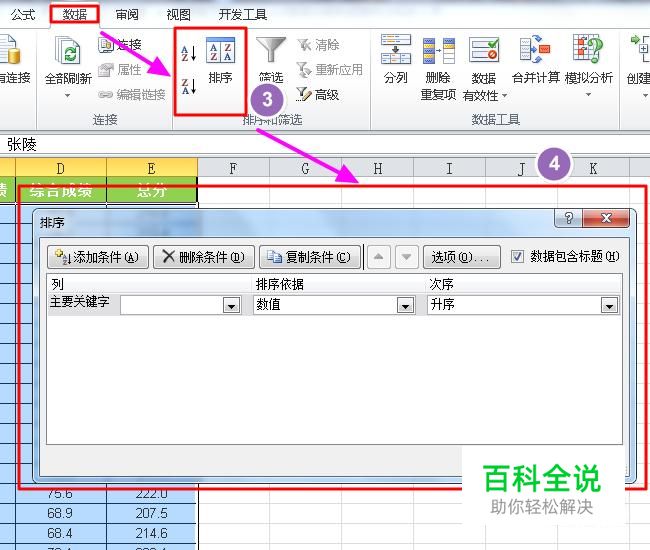Click 添加条件 in the sort dialog

(98, 257)
